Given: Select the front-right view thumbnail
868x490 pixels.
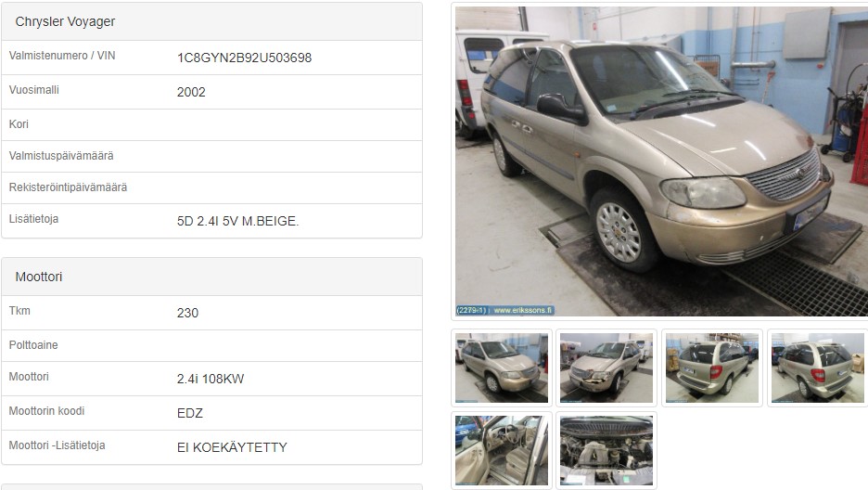Looking at the screenshot, I should [x=502, y=367].
